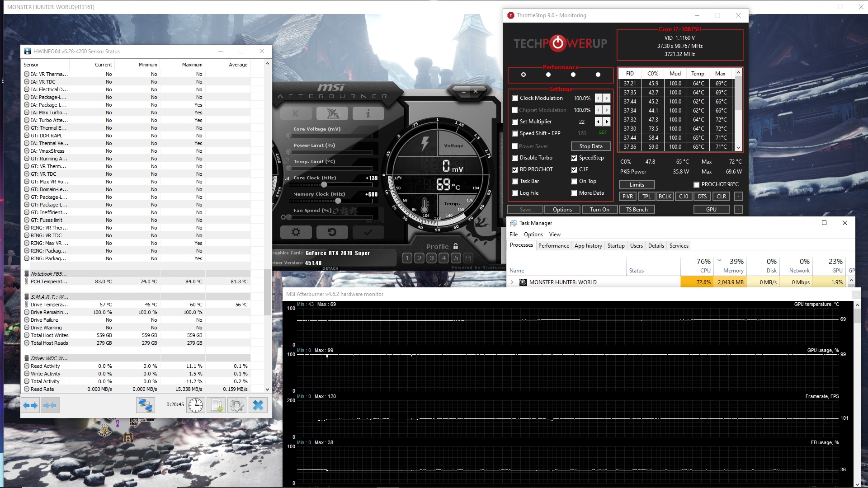Click Monster Hunter World process icon
Image resolution: width=868 pixels, height=488 pixels.
point(523,282)
